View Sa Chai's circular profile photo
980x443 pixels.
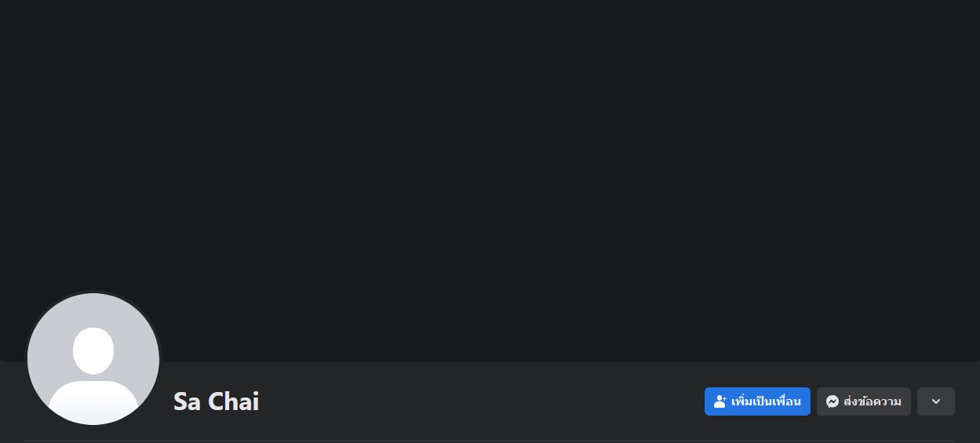tap(93, 359)
